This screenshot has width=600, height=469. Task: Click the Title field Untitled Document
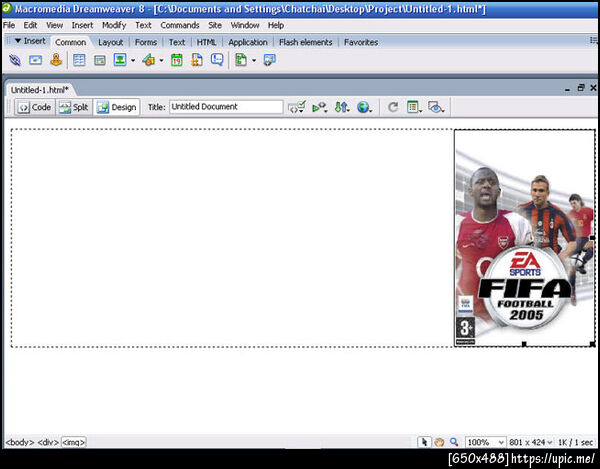(x=226, y=107)
